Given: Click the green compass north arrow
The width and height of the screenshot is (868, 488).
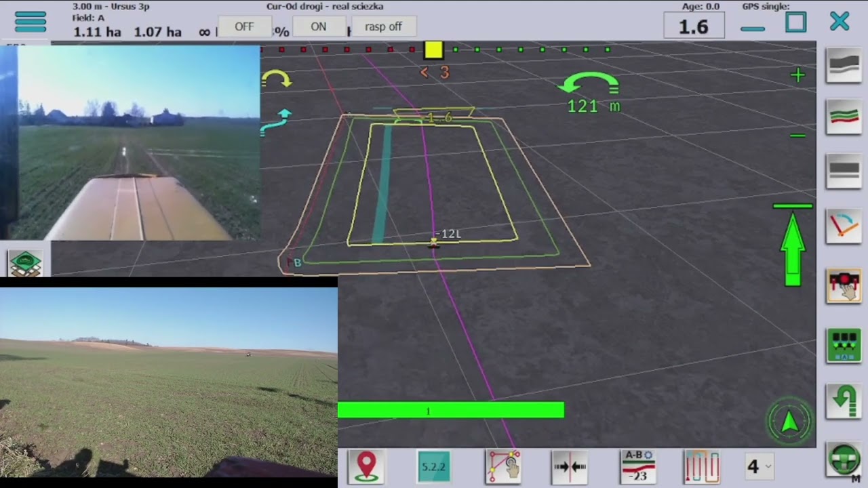Looking at the screenshot, I should pos(790,422).
